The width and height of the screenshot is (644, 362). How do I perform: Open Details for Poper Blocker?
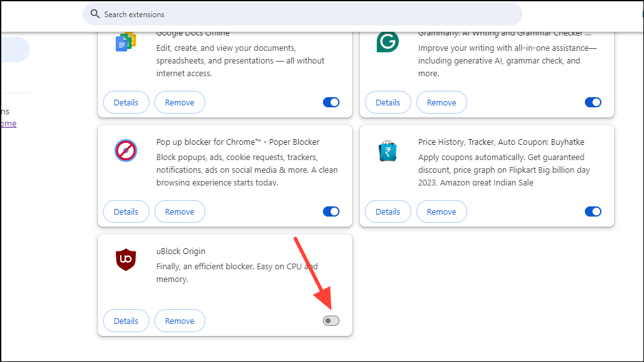click(126, 211)
